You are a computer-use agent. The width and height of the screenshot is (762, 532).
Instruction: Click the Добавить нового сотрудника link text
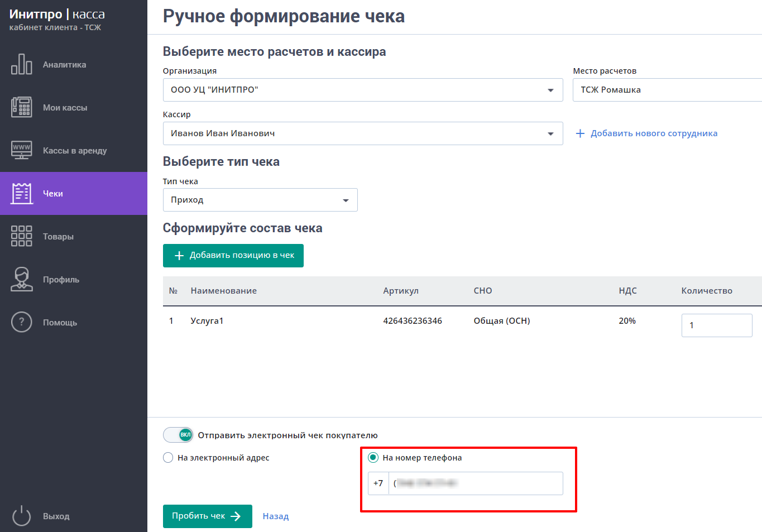(x=654, y=133)
